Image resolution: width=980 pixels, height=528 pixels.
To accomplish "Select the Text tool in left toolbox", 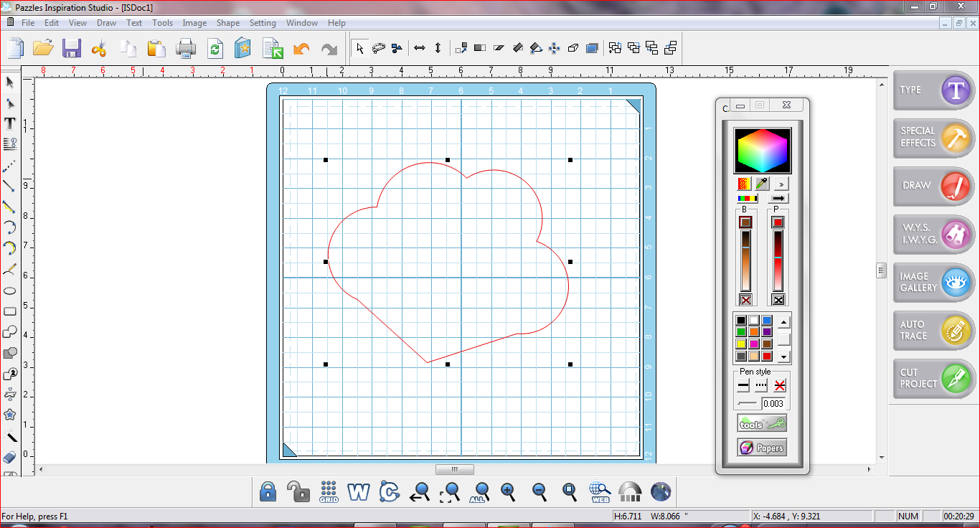I will [x=10, y=123].
